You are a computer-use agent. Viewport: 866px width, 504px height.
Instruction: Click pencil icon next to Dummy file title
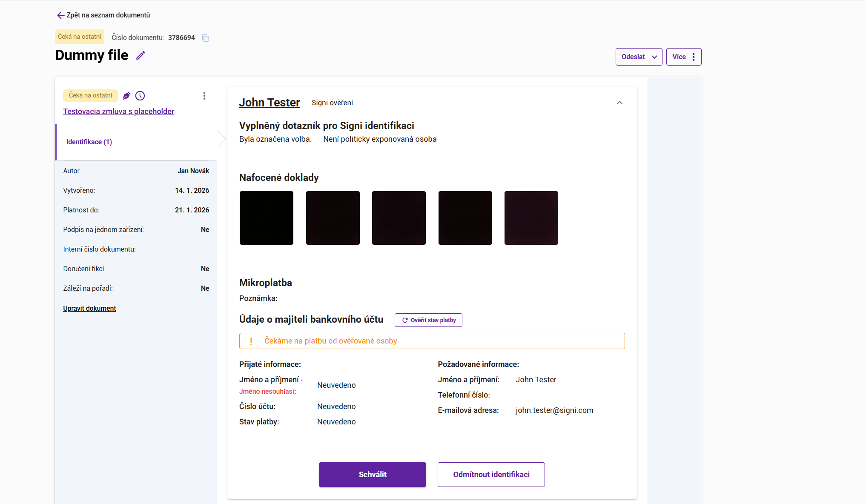(141, 55)
